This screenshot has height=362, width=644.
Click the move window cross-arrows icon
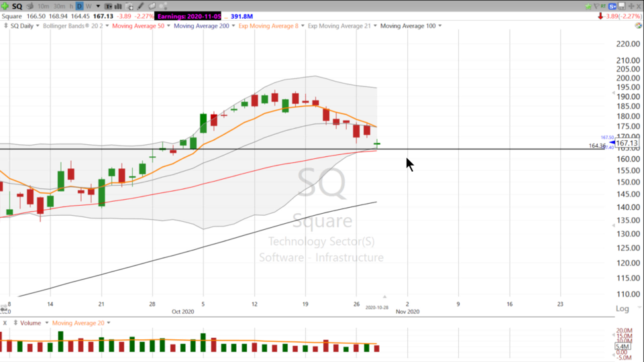pos(631,6)
